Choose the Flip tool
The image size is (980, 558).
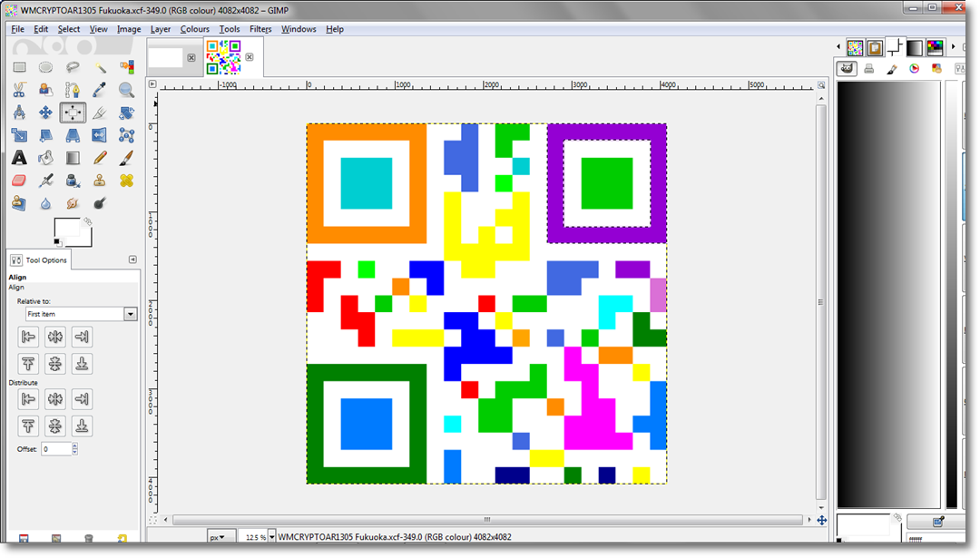click(x=100, y=135)
